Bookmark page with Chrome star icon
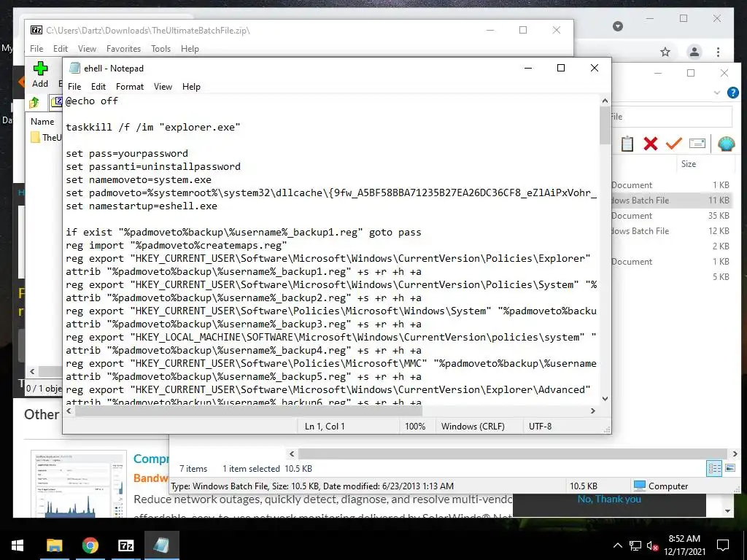This screenshot has width=747, height=560. point(665,52)
